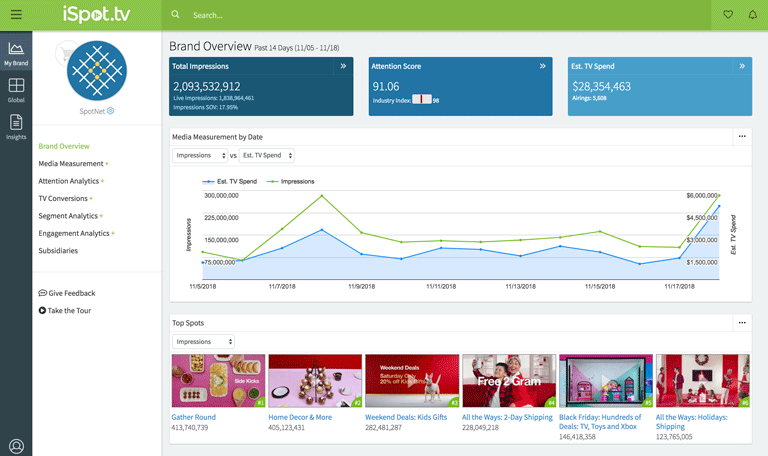Click the Take the Tour link
The height and width of the screenshot is (456, 768).
(x=69, y=310)
